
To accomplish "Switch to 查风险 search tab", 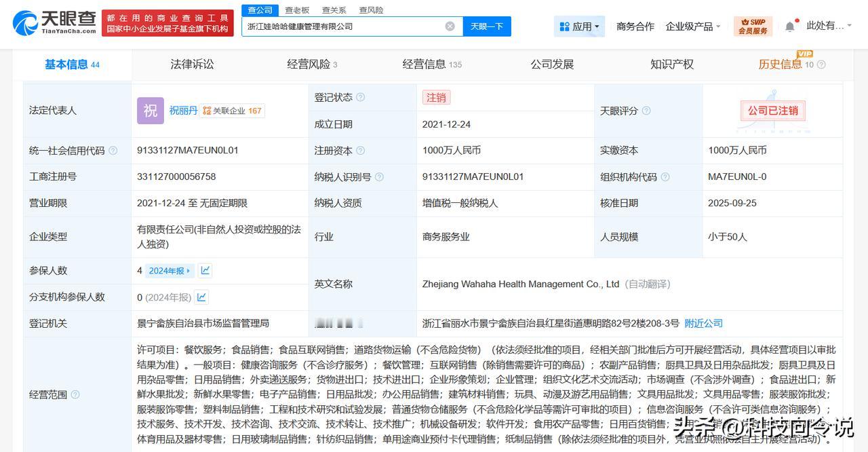I will pyautogui.click(x=371, y=10).
